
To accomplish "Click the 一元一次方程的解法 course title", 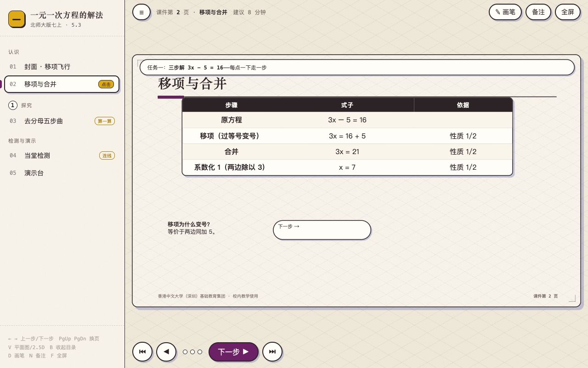I will click(67, 15).
